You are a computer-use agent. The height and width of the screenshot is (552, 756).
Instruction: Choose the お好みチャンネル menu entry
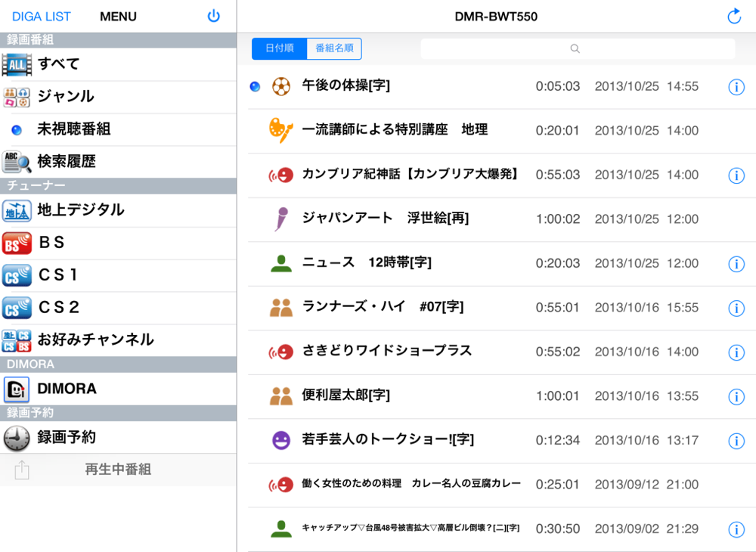coord(118,340)
